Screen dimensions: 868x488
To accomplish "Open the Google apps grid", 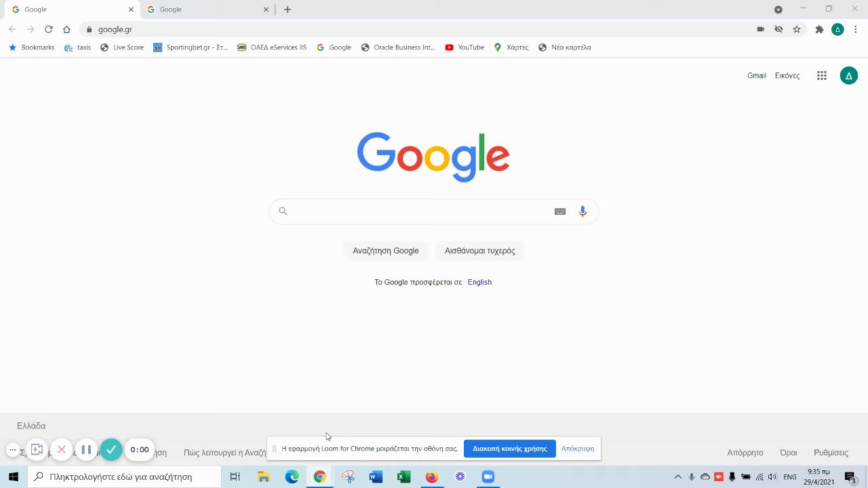I will [x=822, y=76].
